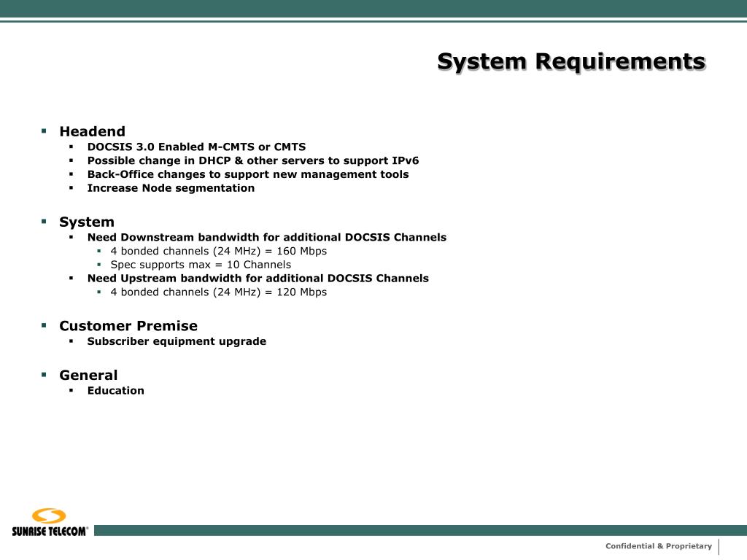The width and height of the screenshot is (747, 560).
Task: Click the 'System' section heading
Action: [x=87, y=222]
